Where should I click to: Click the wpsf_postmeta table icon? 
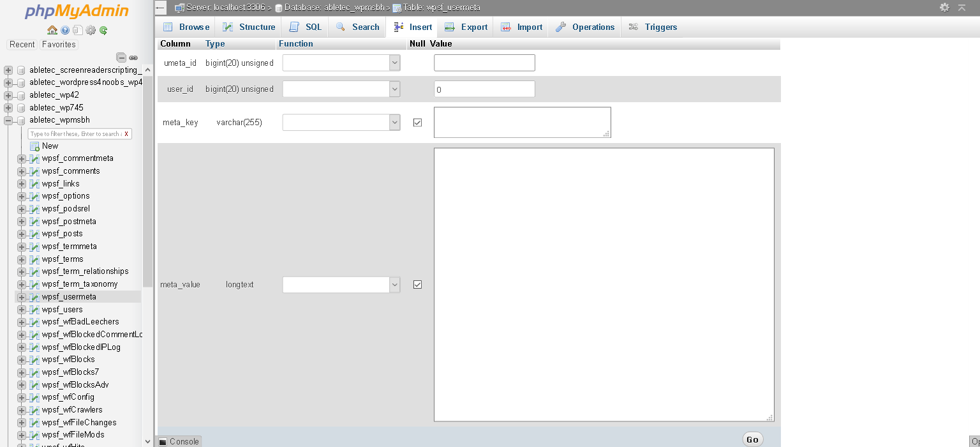pyautogui.click(x=34, y=222)
